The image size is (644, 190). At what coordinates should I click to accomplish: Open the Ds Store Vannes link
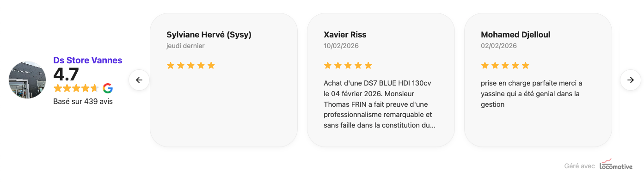pyautogui.click(x=88, y=60)
